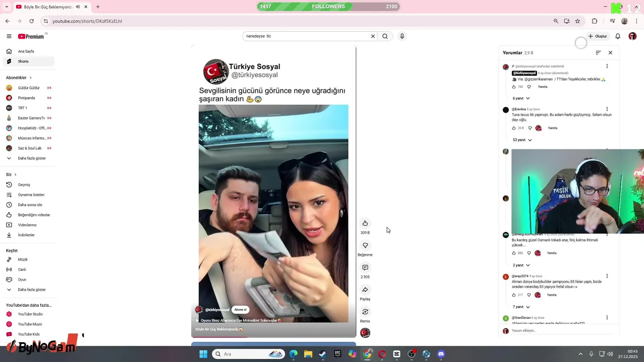
Task: Run search with the magnifier button
Action: click(385, 36)
